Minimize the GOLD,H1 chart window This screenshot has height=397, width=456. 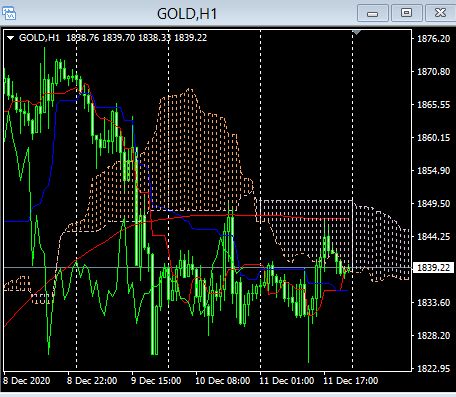[x=373, y=13]
